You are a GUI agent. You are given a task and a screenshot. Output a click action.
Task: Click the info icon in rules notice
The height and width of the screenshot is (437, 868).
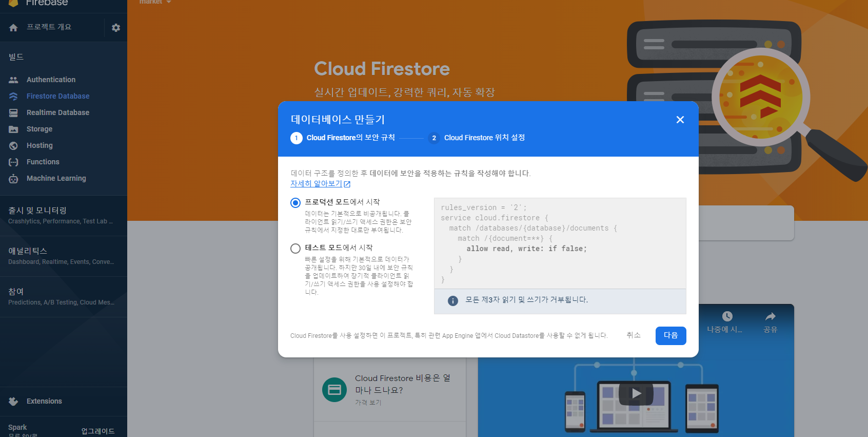(453, 301)
